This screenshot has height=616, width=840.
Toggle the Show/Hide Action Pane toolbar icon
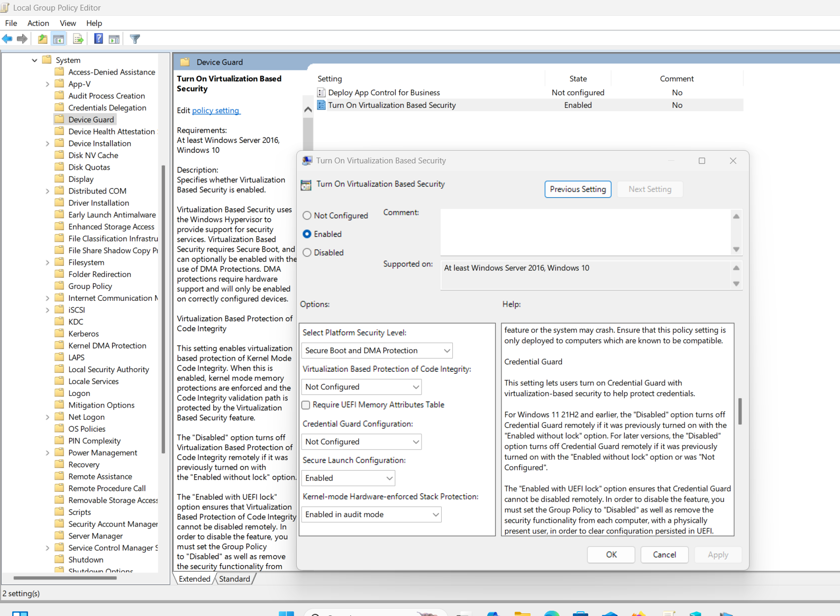click(x=114, y=39)
